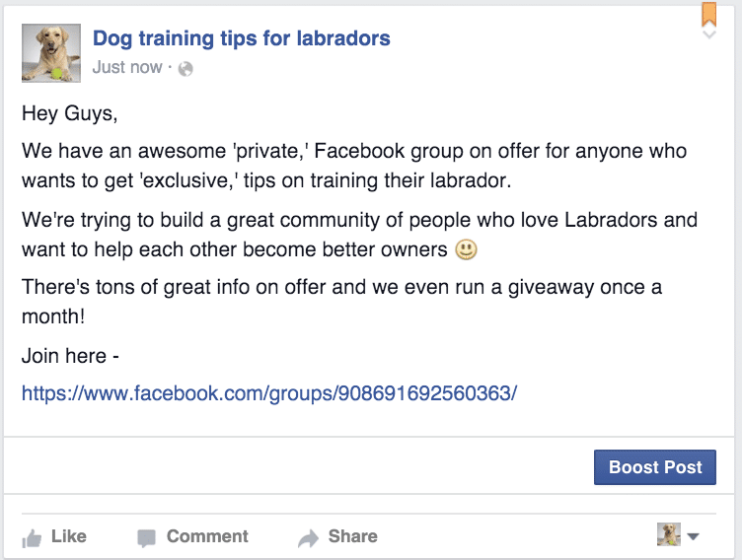
Task: Click the thumbs-up Like icon
Action: 32,538
